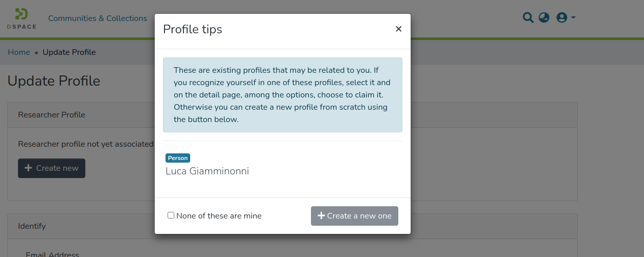Open Communities & Collections menu item
The width and height of the screenshot is (644, 257).
98,18
